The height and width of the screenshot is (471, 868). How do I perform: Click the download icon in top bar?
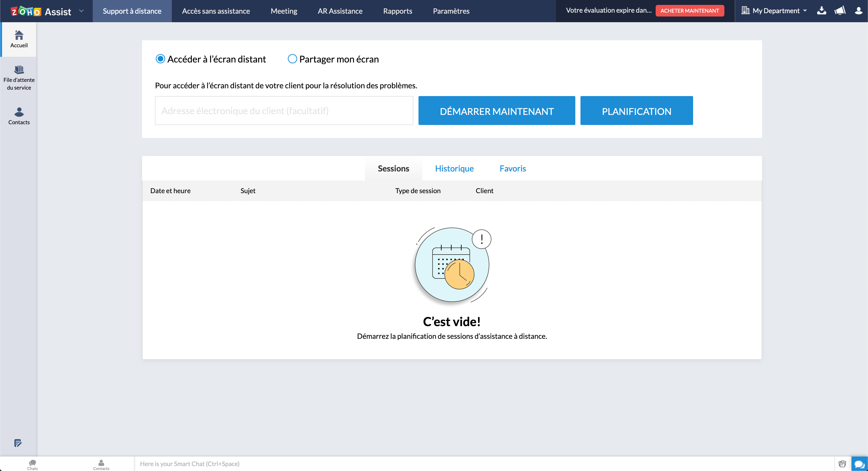pyautogui.click(x=822, y=11)
